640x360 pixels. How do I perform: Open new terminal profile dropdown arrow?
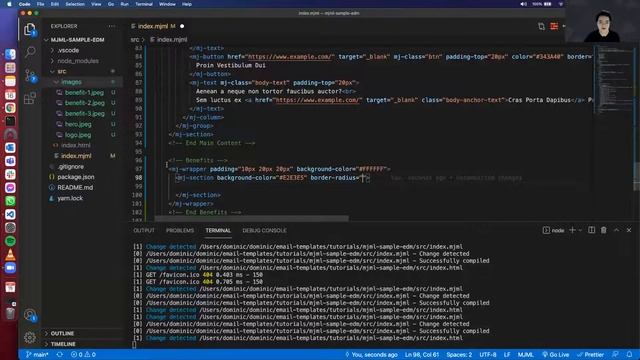(x=580, y=230)
